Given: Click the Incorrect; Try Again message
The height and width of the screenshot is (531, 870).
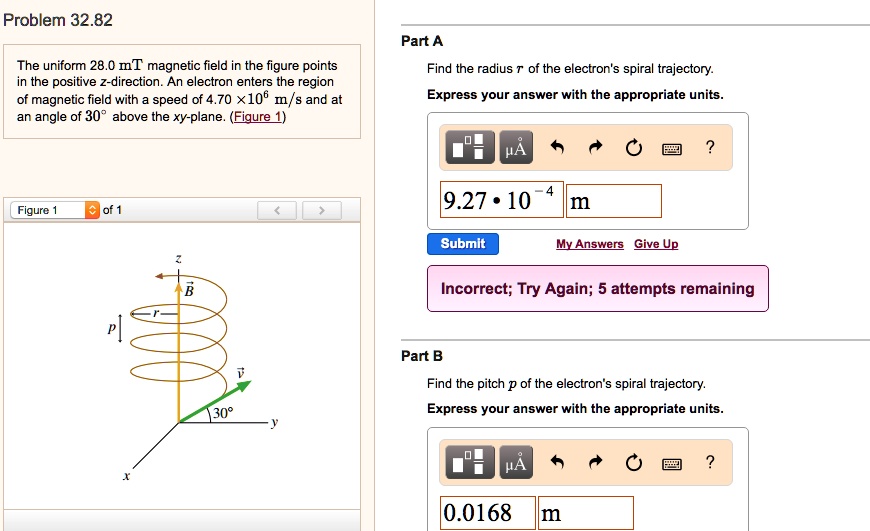Looking at the screenshot, I should (598, 289).
